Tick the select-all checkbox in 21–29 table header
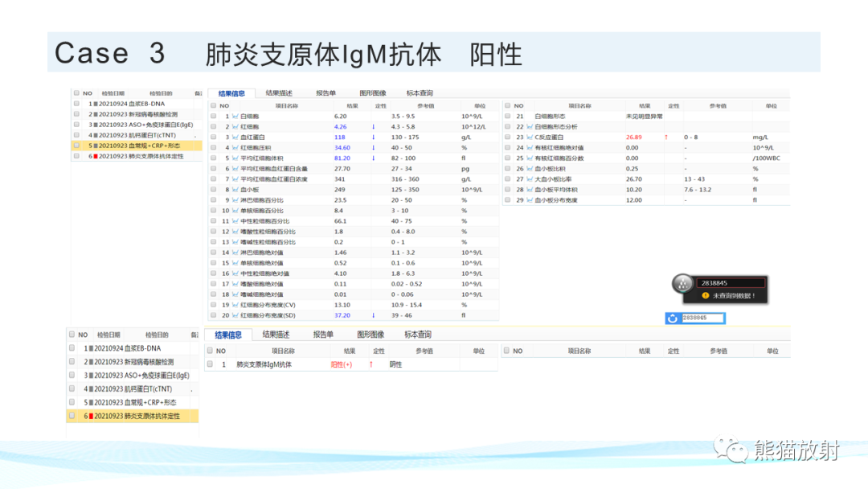This screenshot has width=868, height=489. [x=507, y=106]
